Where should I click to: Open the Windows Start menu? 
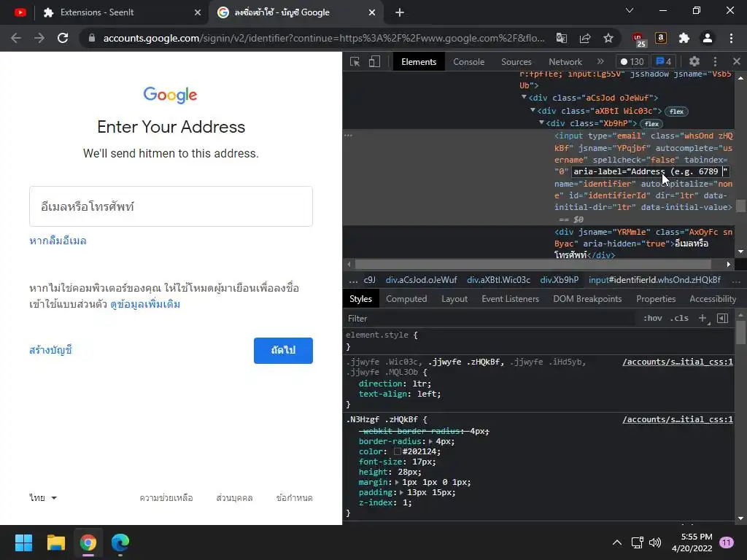pos(23,542)
